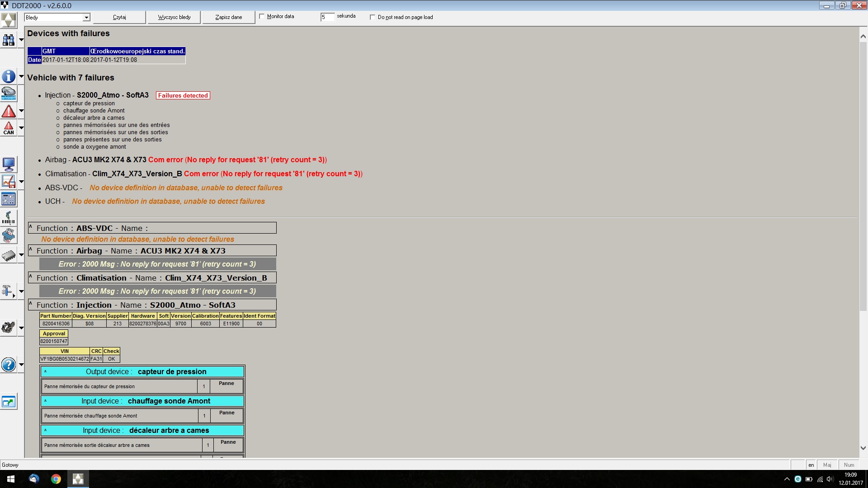868x488 pixels.
Task: Open the Bledy dropdown list
Action: tap(86, 18)
